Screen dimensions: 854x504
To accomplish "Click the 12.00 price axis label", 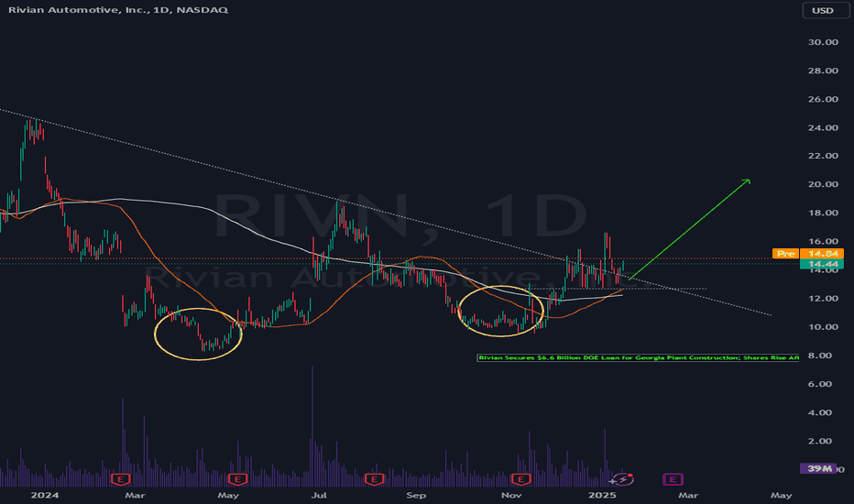I will (x=823, y=299).
